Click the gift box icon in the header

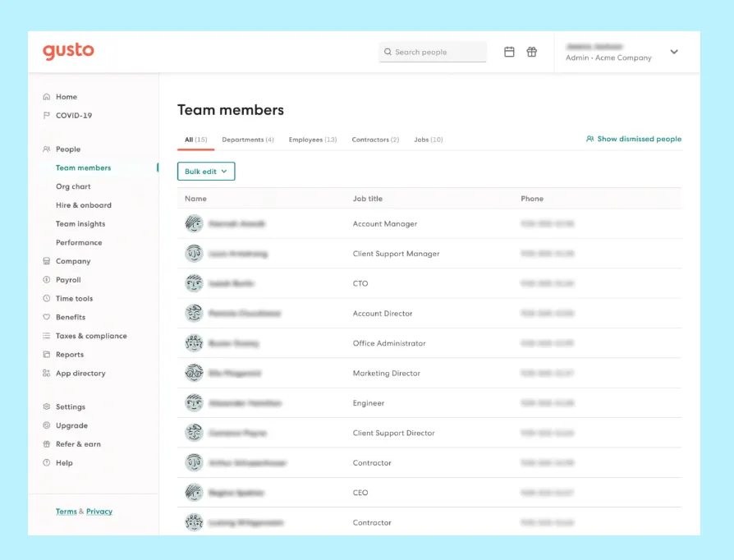[x=531, y=51]
